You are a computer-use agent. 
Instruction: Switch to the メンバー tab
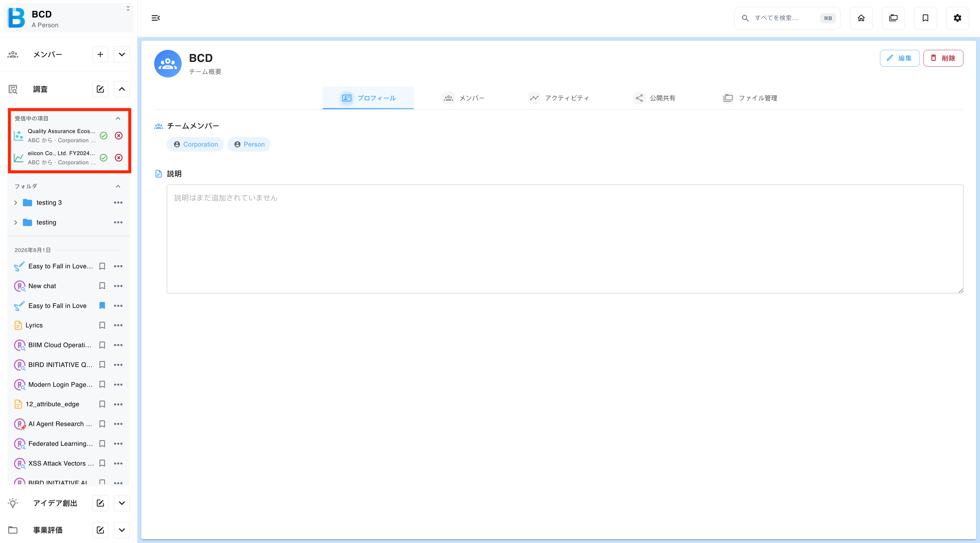pyautogui.click(x=463, y=98)
